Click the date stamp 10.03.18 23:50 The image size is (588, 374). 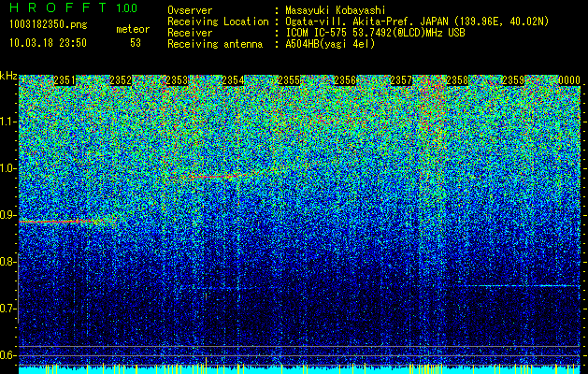tap(48, 42)
